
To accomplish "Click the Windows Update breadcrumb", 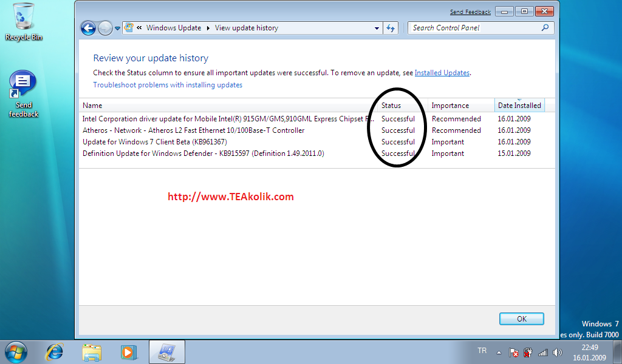I will click(174, 28).
